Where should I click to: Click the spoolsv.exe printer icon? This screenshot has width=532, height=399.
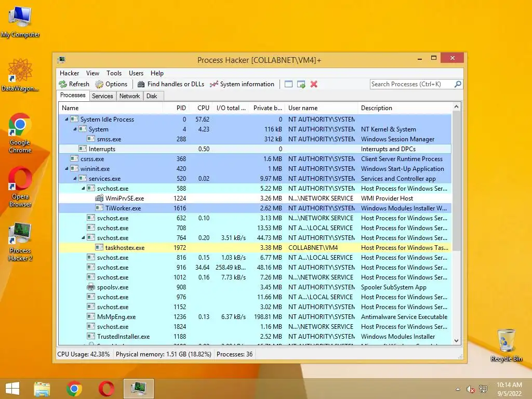coord(91,287)
